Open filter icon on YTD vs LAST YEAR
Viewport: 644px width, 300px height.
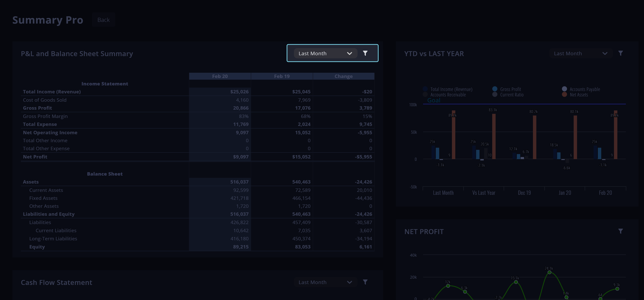621,53
